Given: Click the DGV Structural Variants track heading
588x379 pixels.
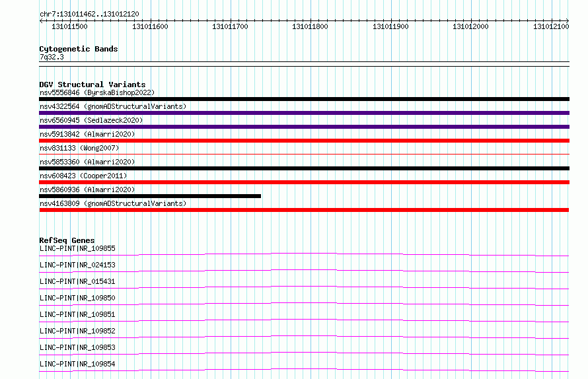Looking at the screenshot, I should pos(92,85).
